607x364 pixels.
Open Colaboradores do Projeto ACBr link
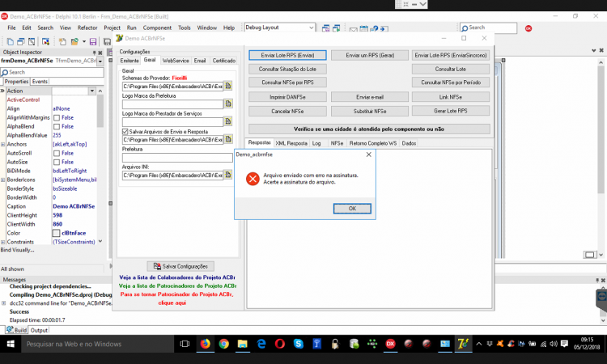click(177, 277)
